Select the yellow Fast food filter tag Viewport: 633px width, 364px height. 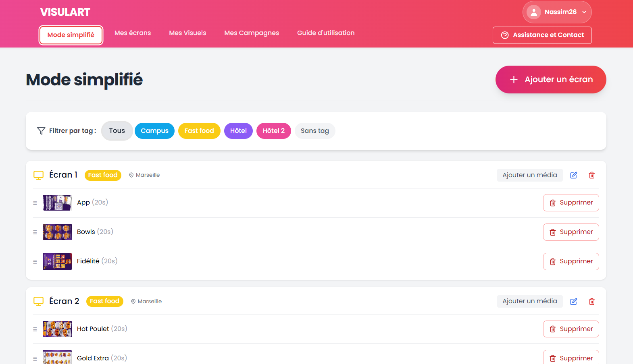pyautogui.click(x=199, y=131)
